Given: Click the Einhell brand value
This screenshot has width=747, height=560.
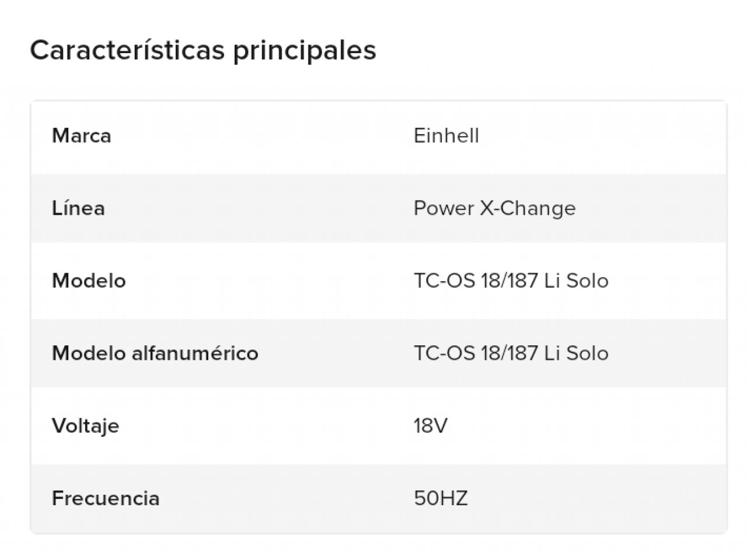Looking at the screenshot, I should point(446,136).
